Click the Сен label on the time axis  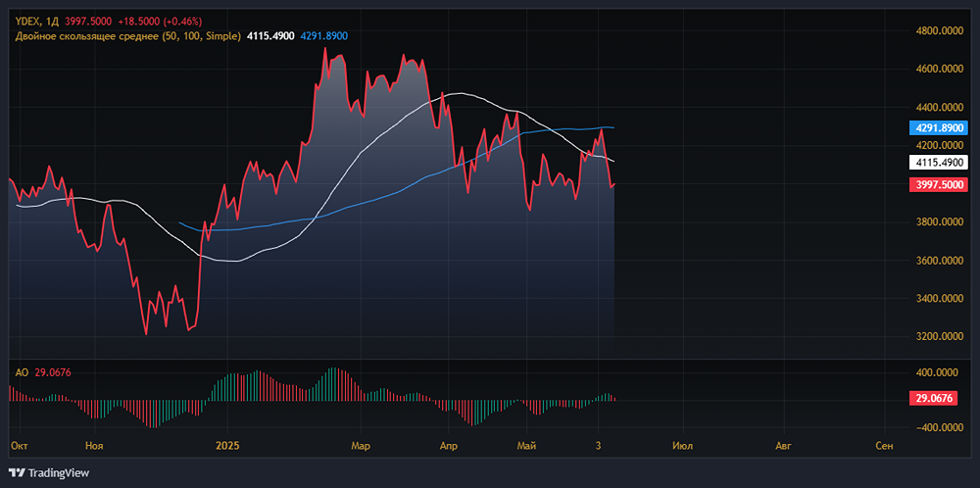[884, 446]
